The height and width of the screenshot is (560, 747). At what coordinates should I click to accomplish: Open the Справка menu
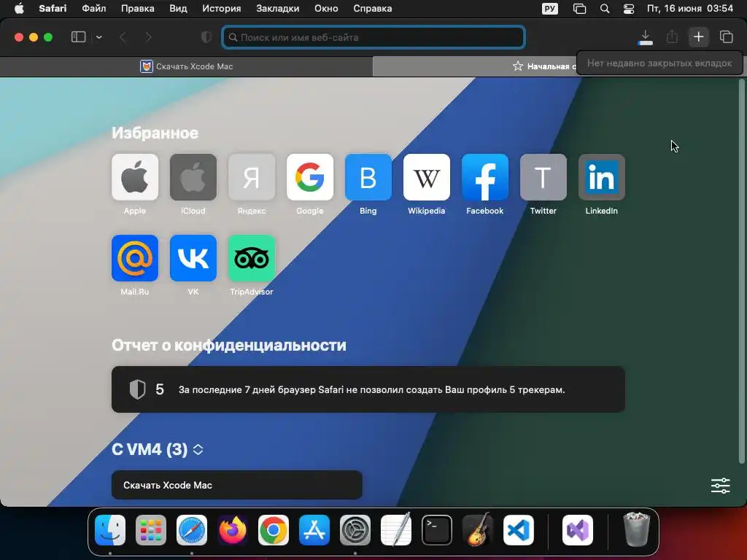[373, 9]
